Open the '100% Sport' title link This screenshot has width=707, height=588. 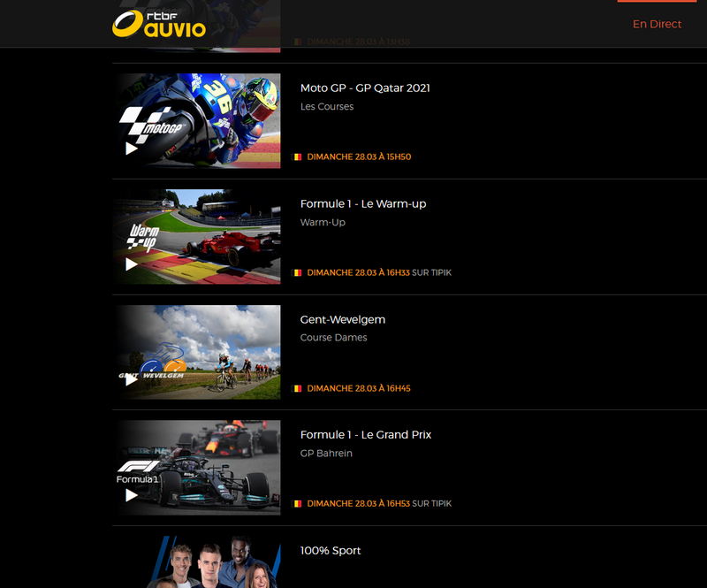coord(331,551)
